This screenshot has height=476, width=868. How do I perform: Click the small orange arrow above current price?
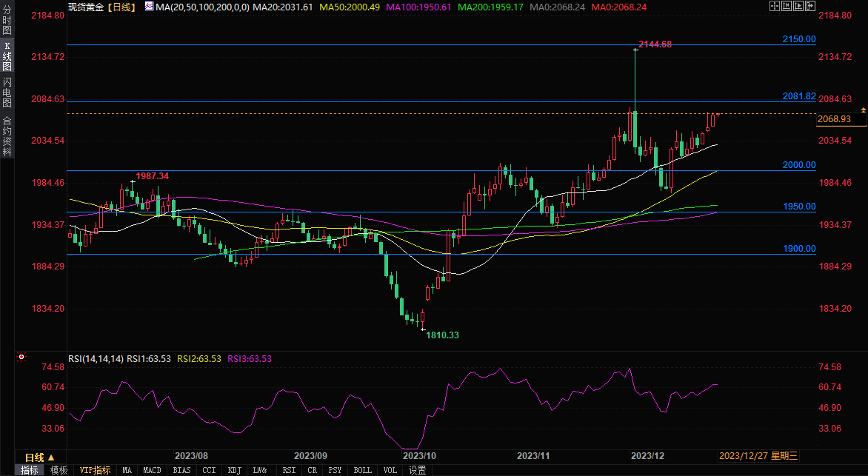pyautogui.click(x=863, y=111)
